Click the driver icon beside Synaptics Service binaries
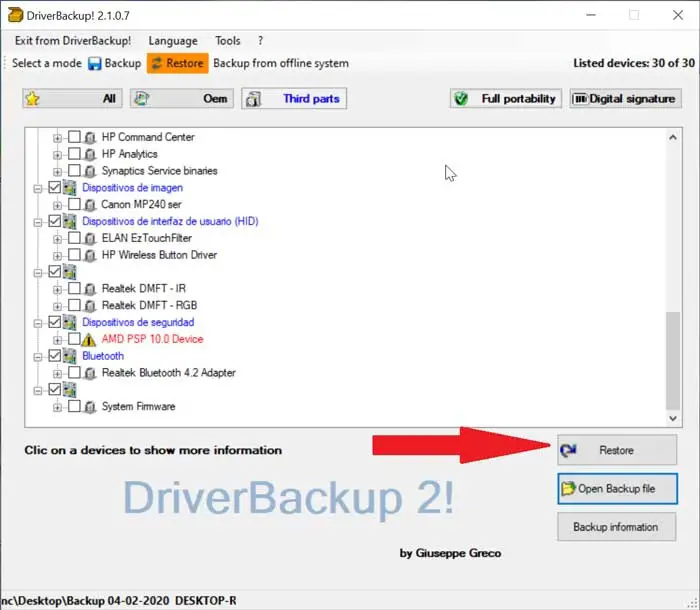 (90, 171)
